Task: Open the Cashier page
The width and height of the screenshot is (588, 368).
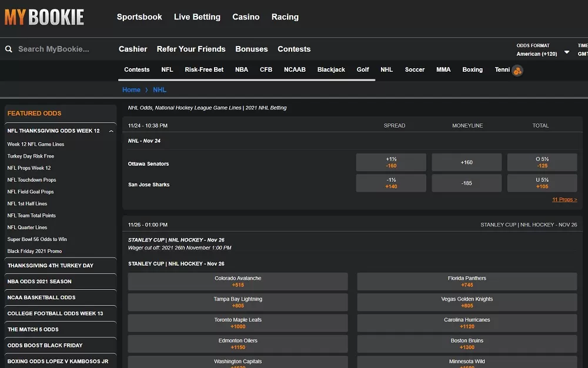Action: click(133, 49)
